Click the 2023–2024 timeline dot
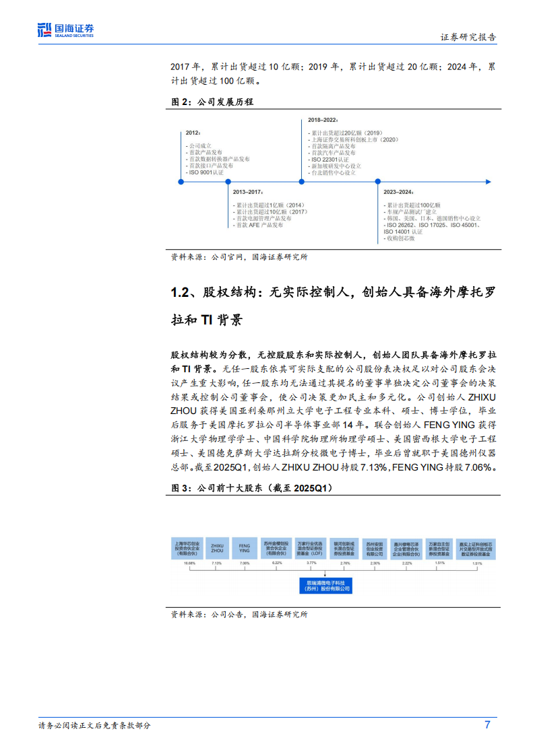 pos(378,182)
